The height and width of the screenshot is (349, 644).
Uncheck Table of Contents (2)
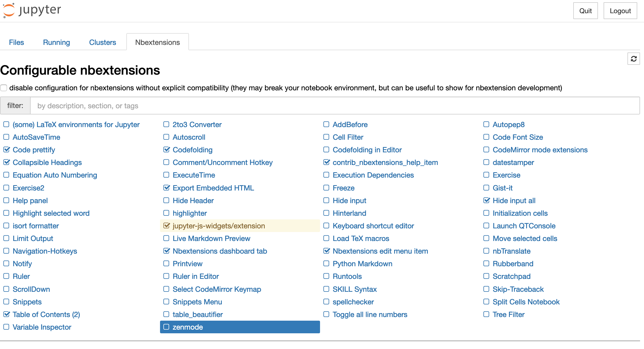click(6, 314)
